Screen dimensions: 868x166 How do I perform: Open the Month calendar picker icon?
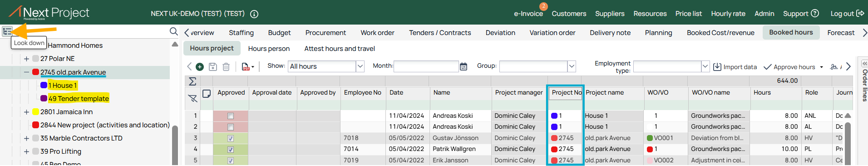pos(464,66)
